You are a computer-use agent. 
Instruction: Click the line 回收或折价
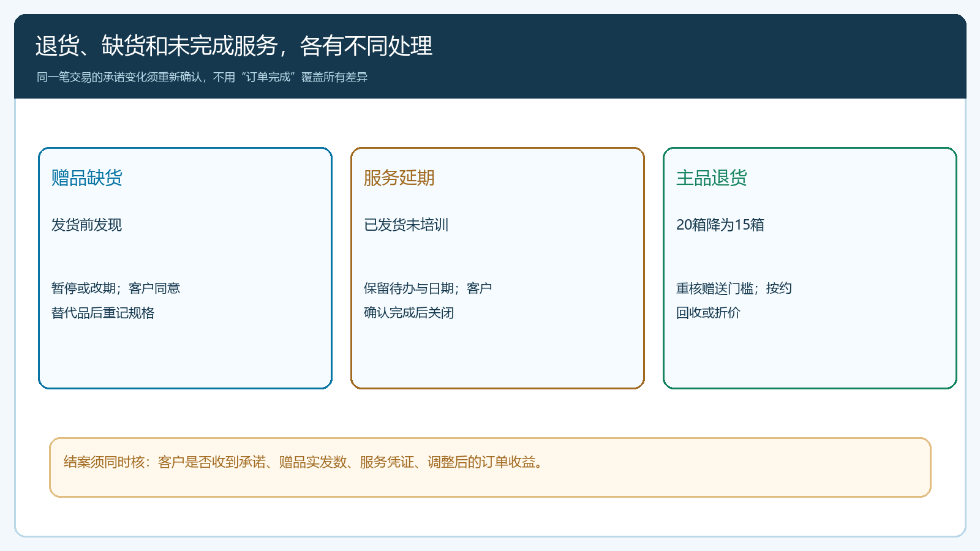click(708, 313)
